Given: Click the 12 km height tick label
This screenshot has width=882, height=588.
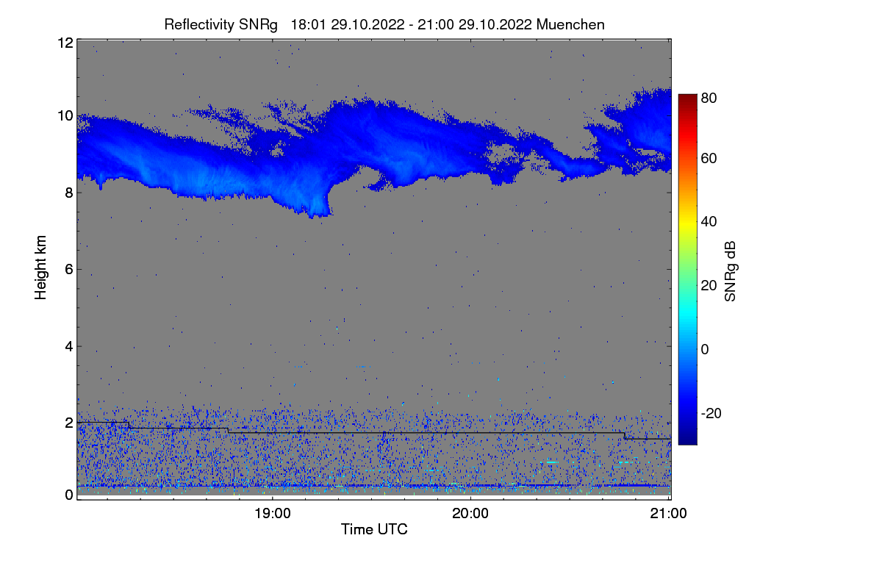Looking at the screenshot, I should pos(65,43).
